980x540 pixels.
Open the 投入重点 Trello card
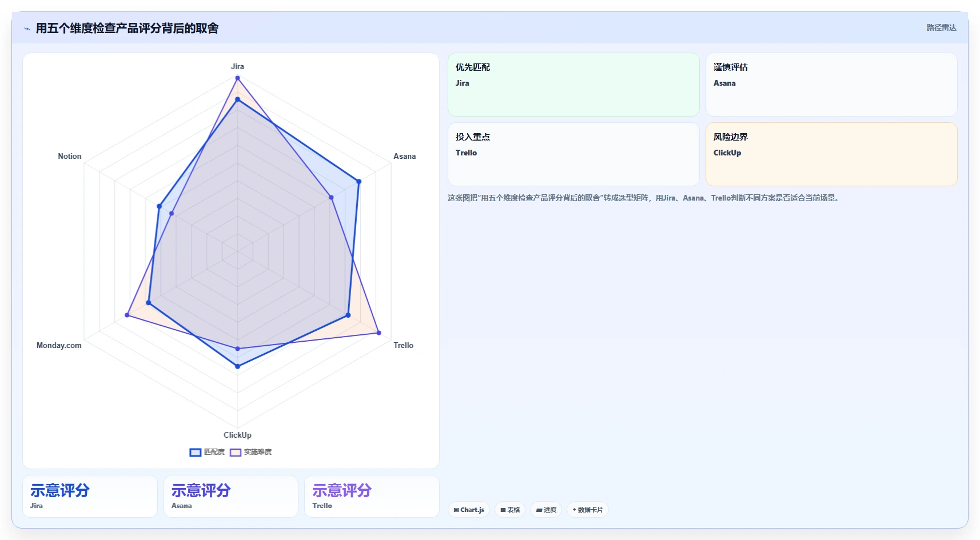click(x=573, y=154)
